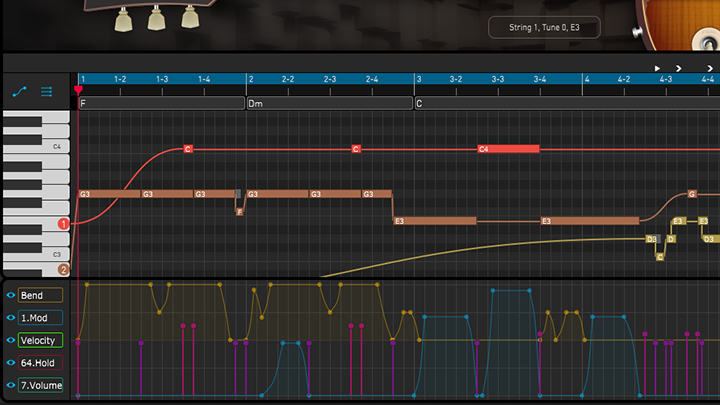Click the solid play triangle above the timeline

[657, 68]
